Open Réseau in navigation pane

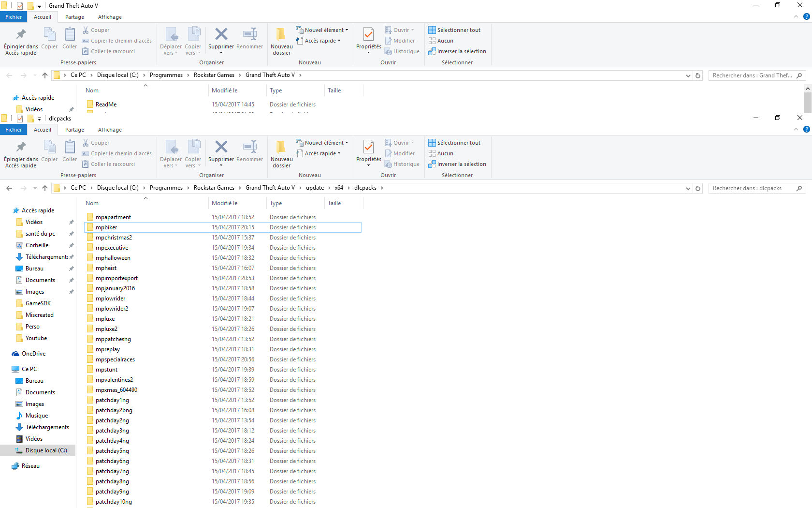click(26, 466)
